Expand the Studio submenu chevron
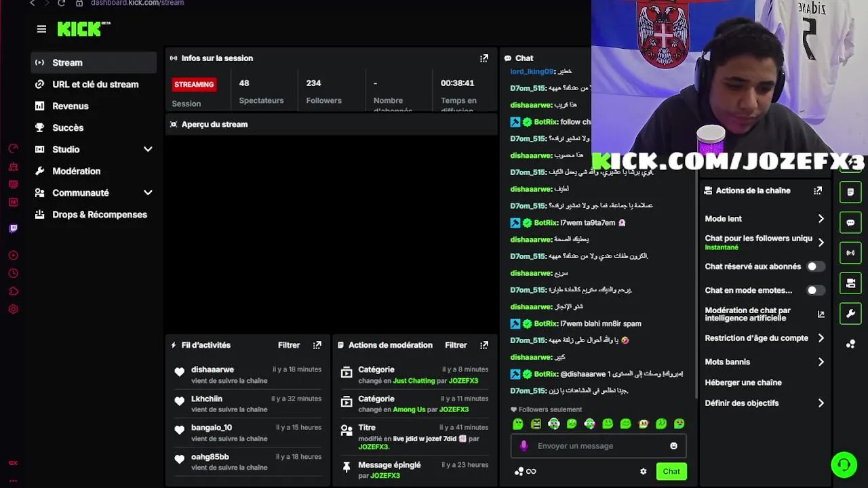The width and height of the screenshot is (868, 488). 148,150
